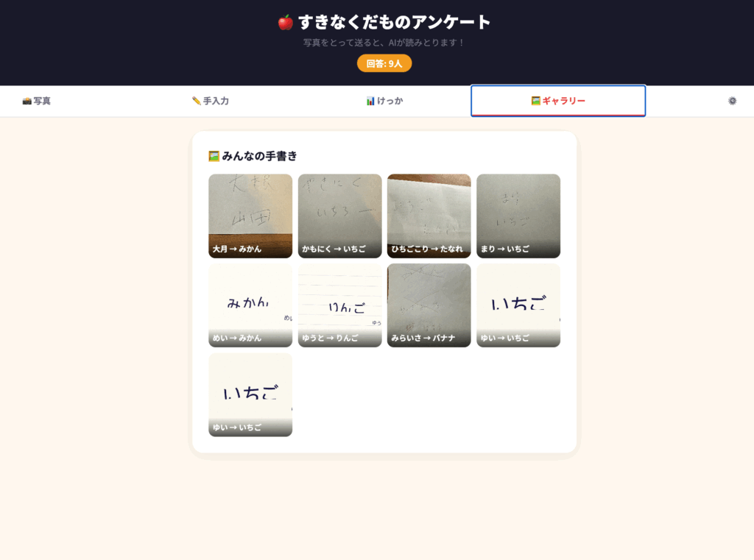Click the camera icon on 写真 tab
The height and width of the screenshot is (560, 754).
tap(27, 101)
